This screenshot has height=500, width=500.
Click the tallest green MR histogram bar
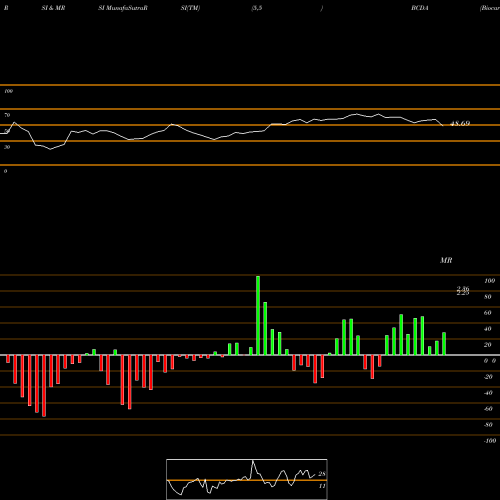pos(258,315)
